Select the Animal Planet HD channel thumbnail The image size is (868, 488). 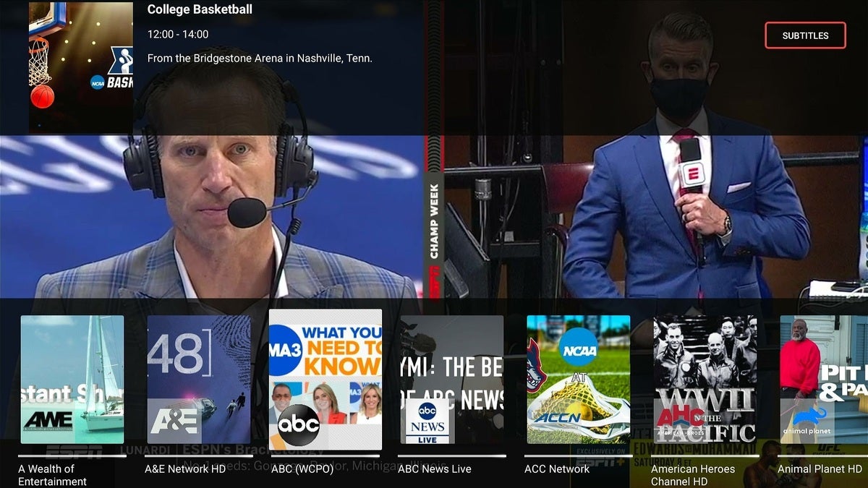[824, 380]
